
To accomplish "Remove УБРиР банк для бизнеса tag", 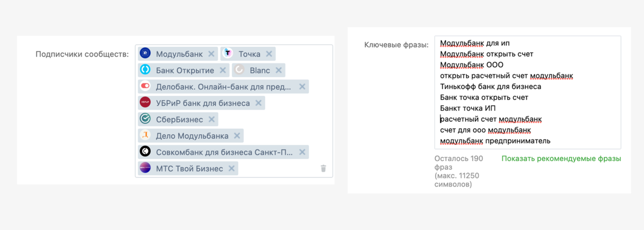I will pos(258,103).
